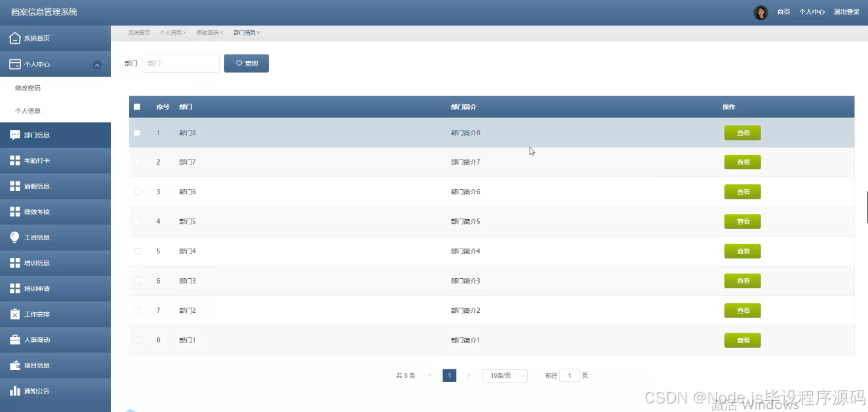Image resolution: width=868 pixels, height=412 pixels.
Task: Click 查看 button for 部门4
Action: pyautogui.click(x=743, y=251)
